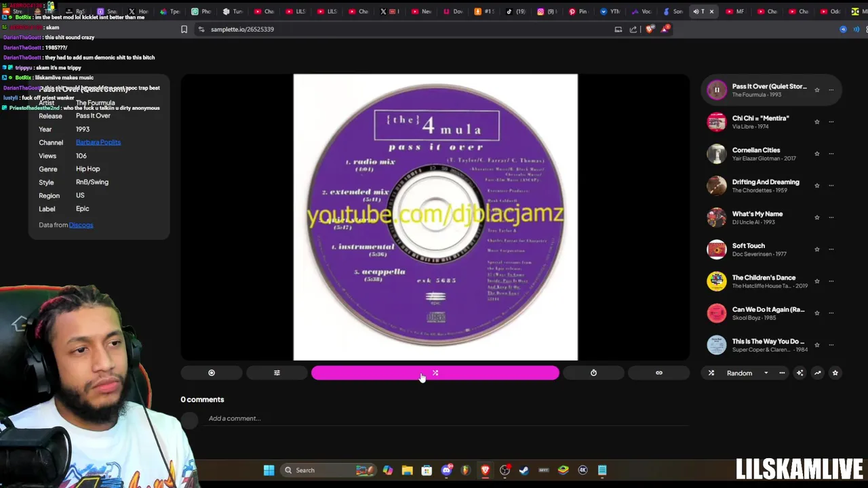Star This Is The Way You Do track
The width and height of the screenshot is (868, 488).
(817, 345)
